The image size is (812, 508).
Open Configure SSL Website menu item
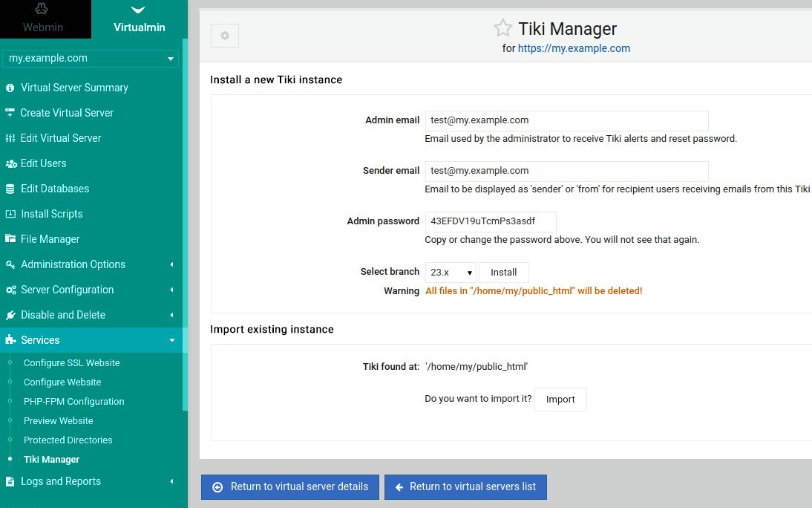coord(71,363)
